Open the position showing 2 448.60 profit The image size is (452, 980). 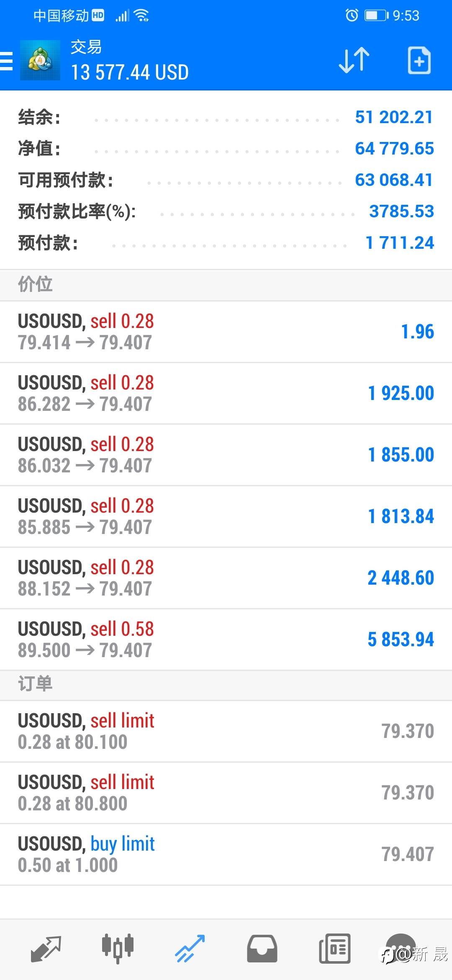click(x=226, y=578)
